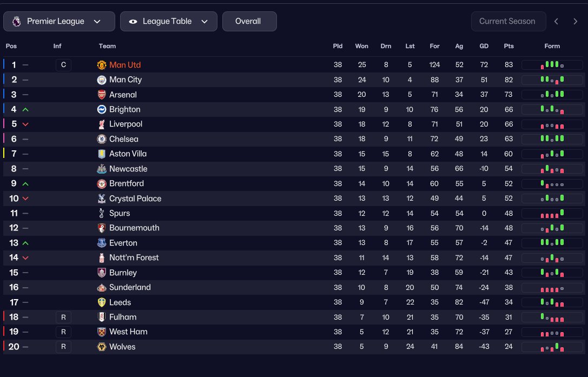The height and width of the screenshot is (377, 588).
Task: Click the eye icon beside League Table
Action: (x=133, y=22)
